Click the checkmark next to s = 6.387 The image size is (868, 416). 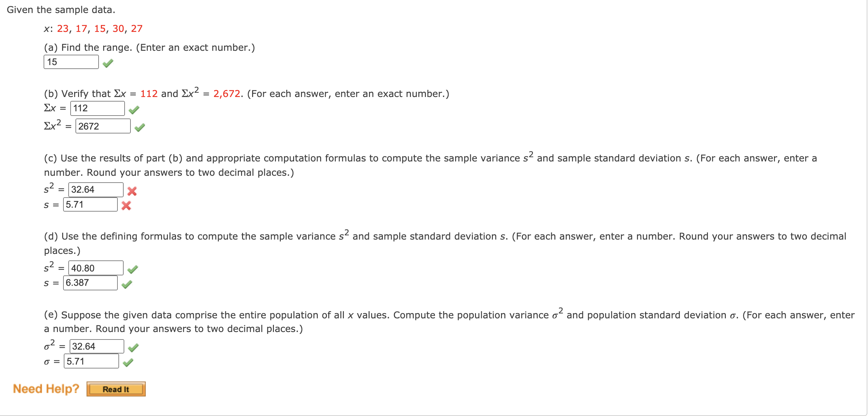(128, 285)
